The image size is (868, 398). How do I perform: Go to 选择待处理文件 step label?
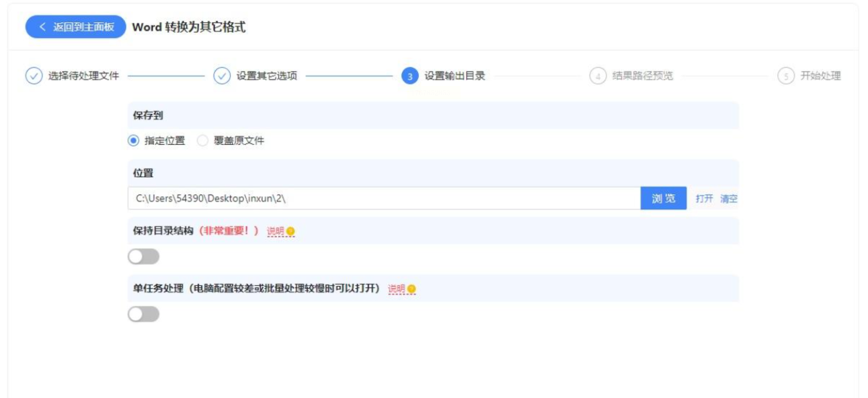pos(83,76)
